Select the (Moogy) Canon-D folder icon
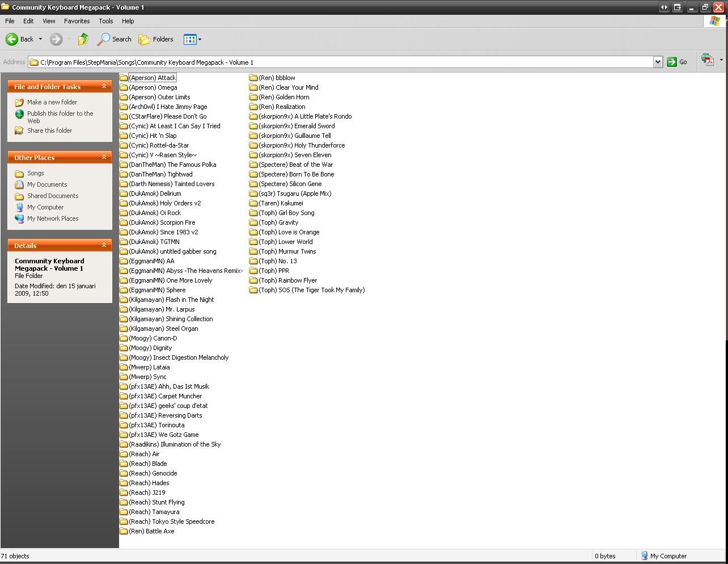The height and width of the screenshot is (564, 728). [x=124, y=338]
